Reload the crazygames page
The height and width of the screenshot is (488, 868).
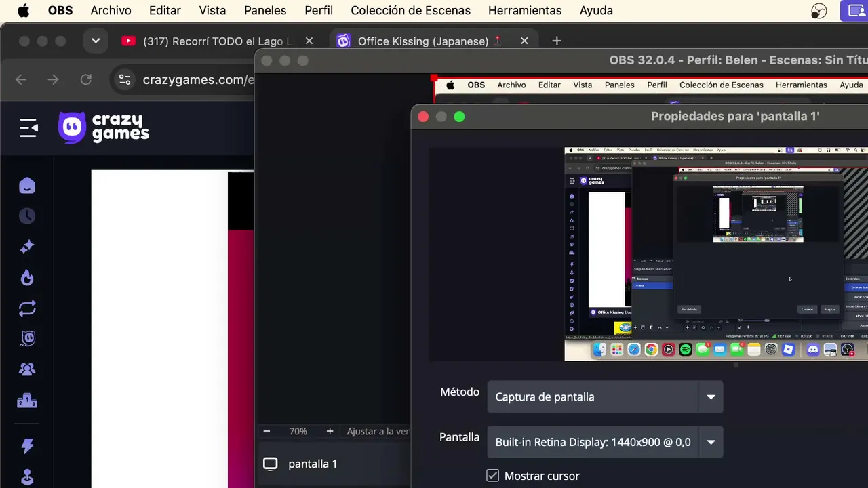click(x=86, y=80)
